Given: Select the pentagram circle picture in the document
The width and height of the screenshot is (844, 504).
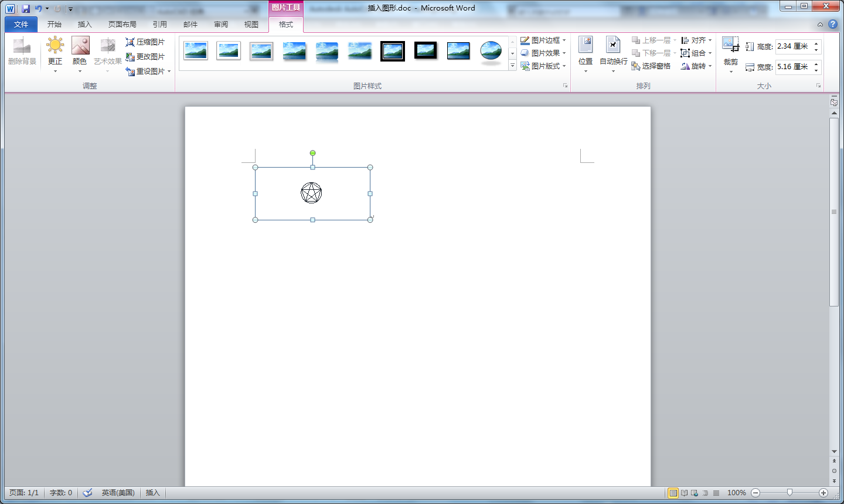Looking at the screenshot, I should coord(312,193).
